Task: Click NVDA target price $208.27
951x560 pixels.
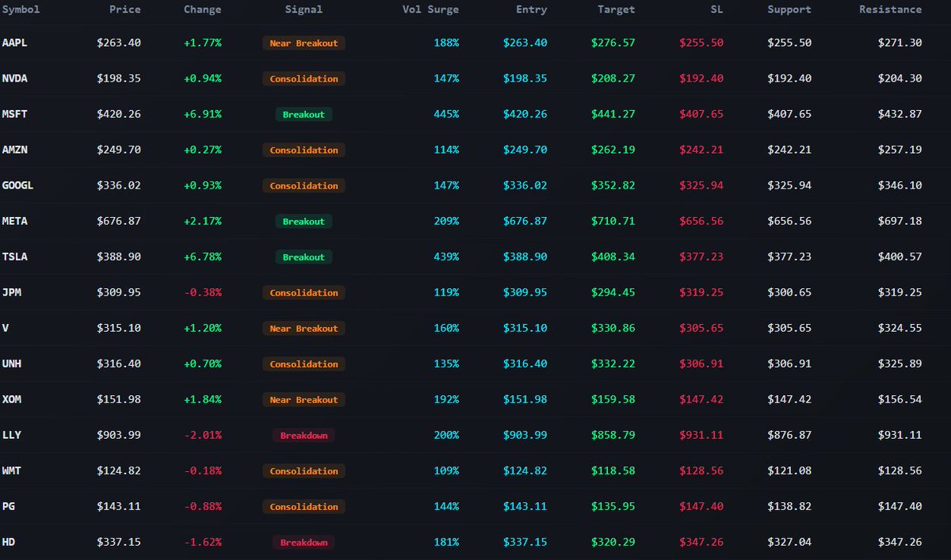Action: (613, 78)
